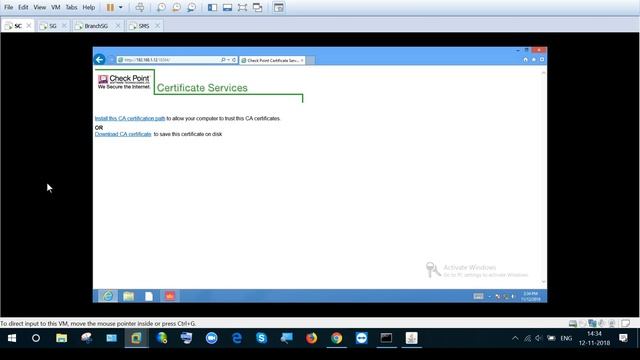Open Cortana search circle
640x360 pixels.
(36, 338)
